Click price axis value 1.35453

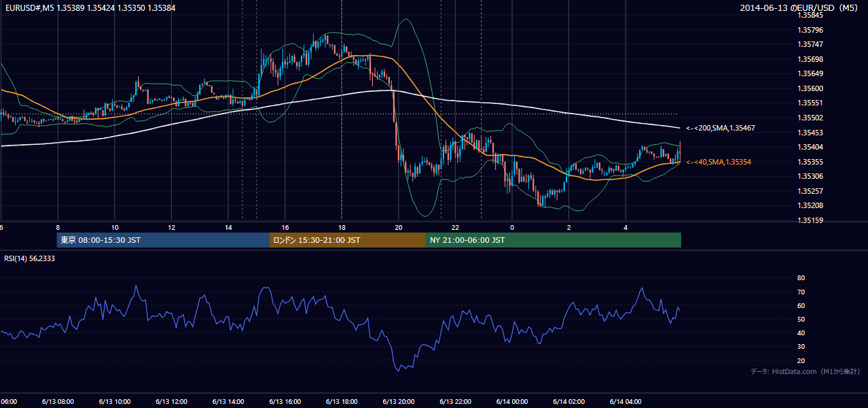(x=811, y=133)
